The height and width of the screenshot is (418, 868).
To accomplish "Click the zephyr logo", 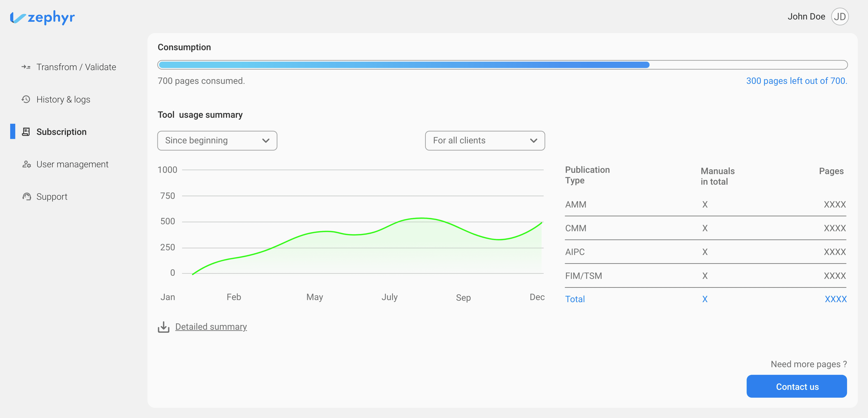I will [x=42, y=18].
